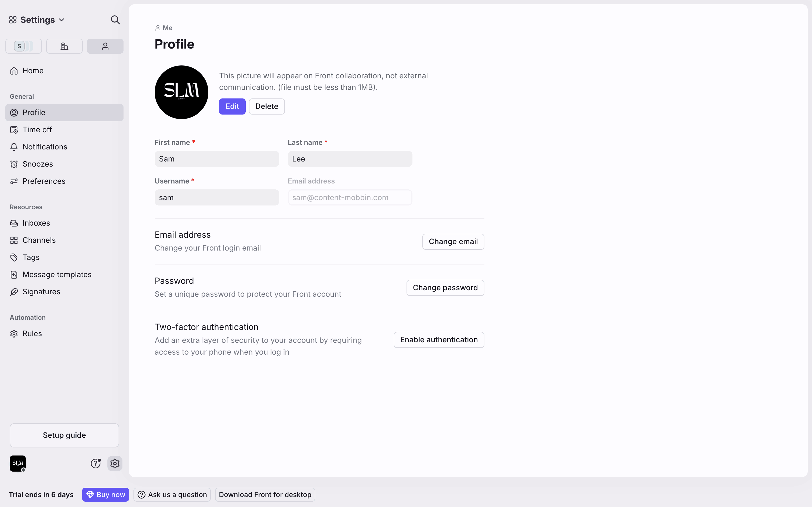This screenshot has width=812, height=507.
Task: Switch to the personal person icon tab
Action: coord(105,46)
